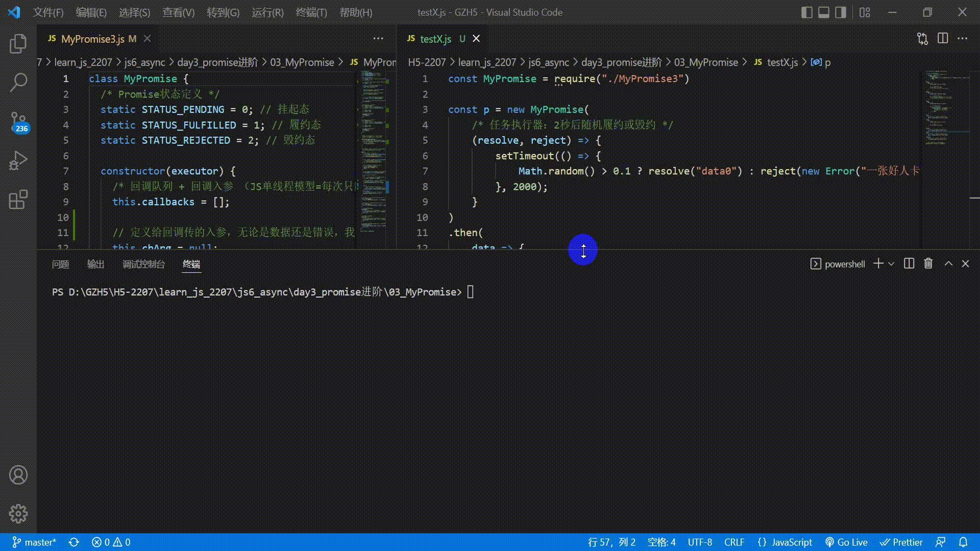Viewport: 980px width, 551px height.
Task: Switch to the 调试控制台 panel tab
Action: click(143, 264)
